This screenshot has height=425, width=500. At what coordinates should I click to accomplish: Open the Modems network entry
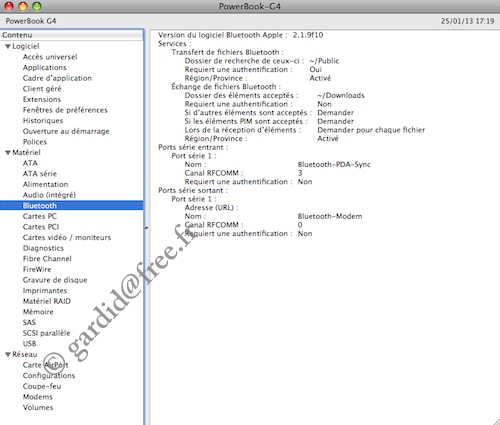(x=37, y=397)
